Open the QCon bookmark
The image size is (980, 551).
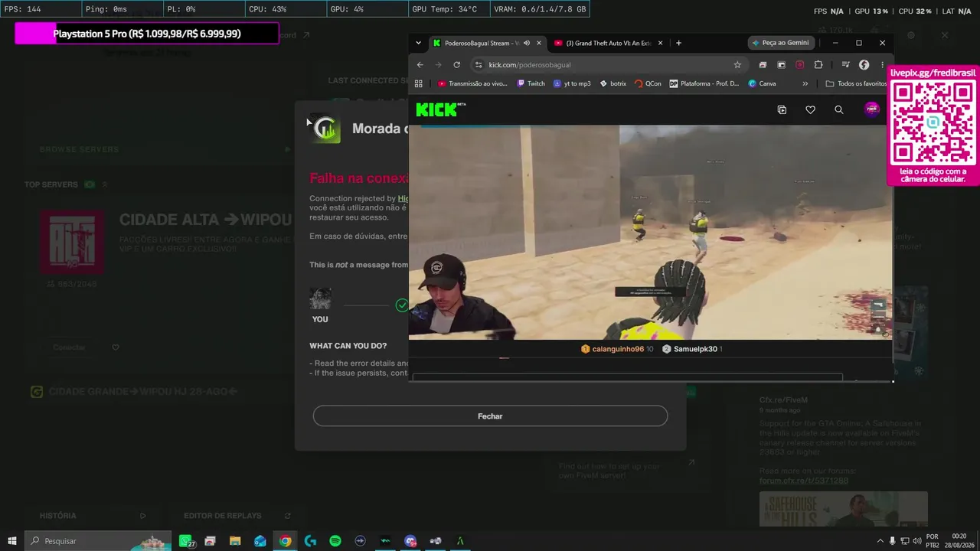point(648,83)
